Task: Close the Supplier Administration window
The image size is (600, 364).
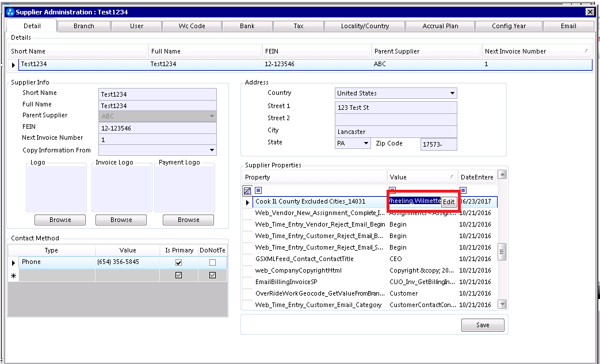Action: (x=590, y=12)
